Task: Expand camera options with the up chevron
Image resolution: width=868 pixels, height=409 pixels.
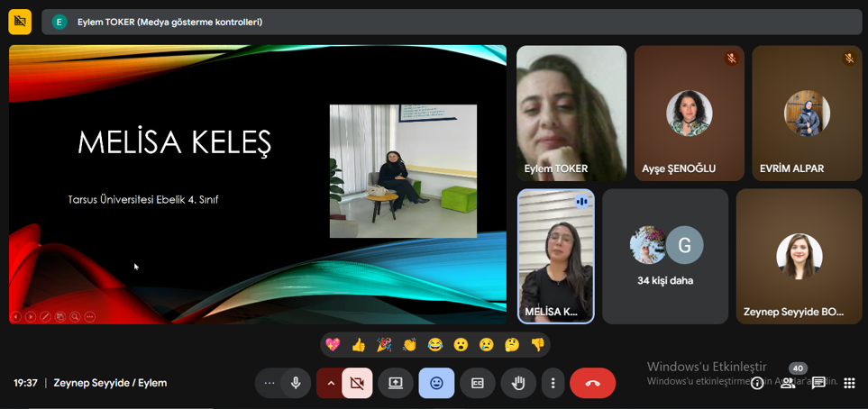Action: pos(330,383)
